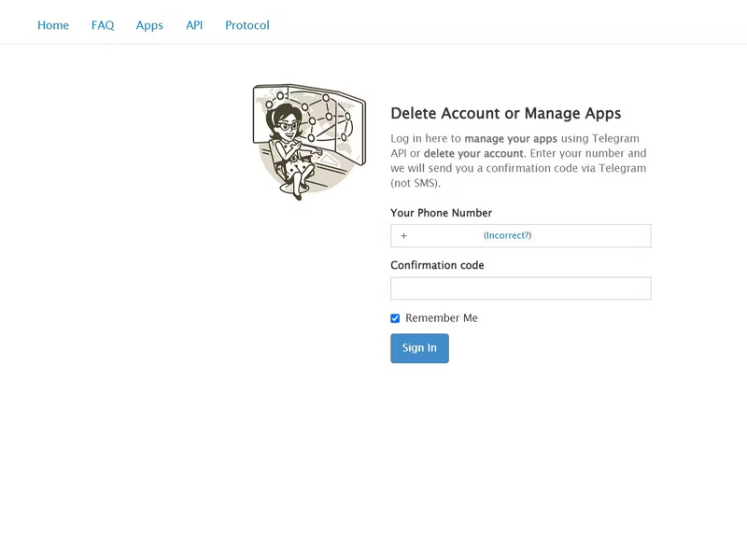747x560 pixels.
Task: Click the Telegram illustration of woman at screens
Action: click(309, 142)
